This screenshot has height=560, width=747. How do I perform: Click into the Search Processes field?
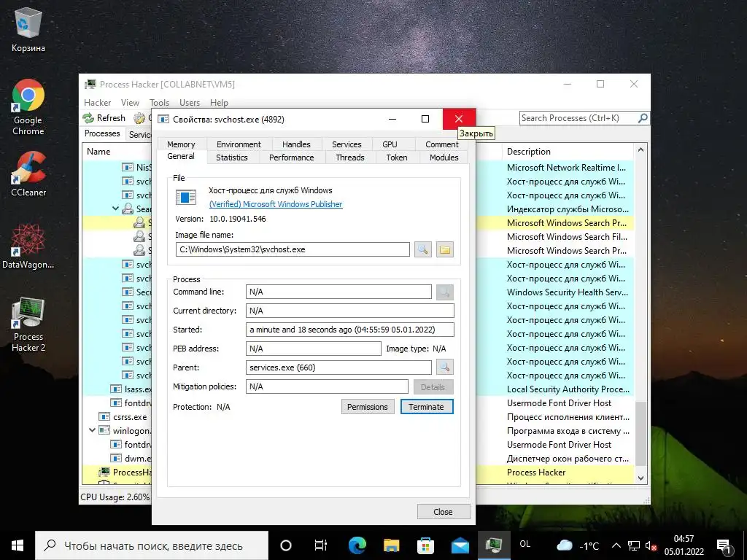pos(578,117)
